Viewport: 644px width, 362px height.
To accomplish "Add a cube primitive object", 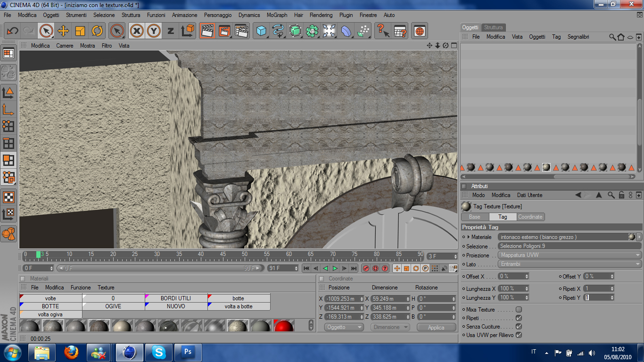I will click(261, 31).
